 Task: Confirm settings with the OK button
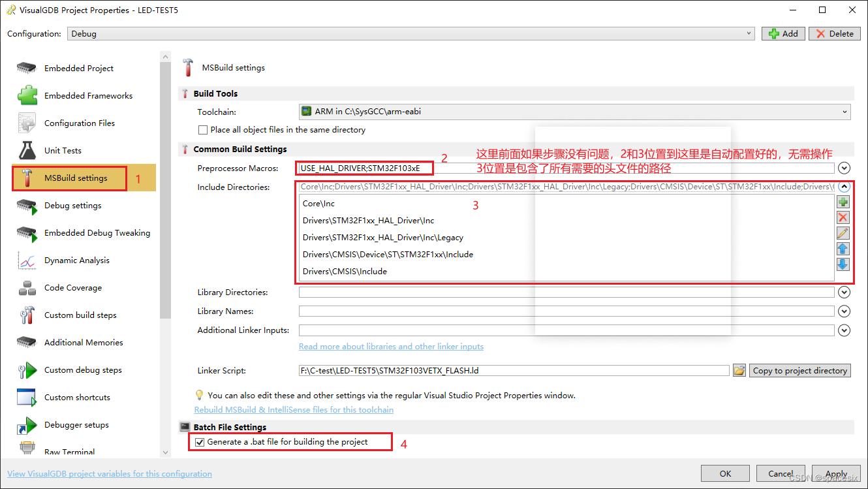click(725, 474)
